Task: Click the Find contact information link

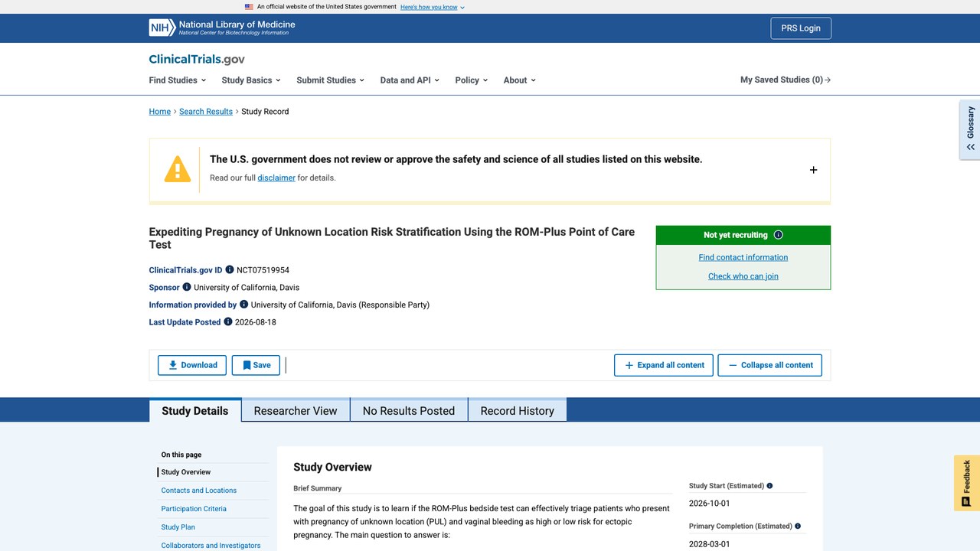Action: coord(743,257)
